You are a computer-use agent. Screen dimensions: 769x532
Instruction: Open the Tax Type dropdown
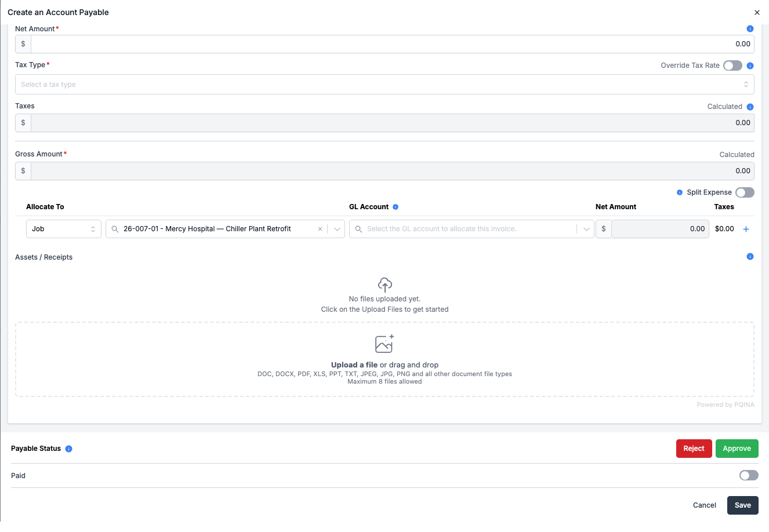tap(385, 85)
